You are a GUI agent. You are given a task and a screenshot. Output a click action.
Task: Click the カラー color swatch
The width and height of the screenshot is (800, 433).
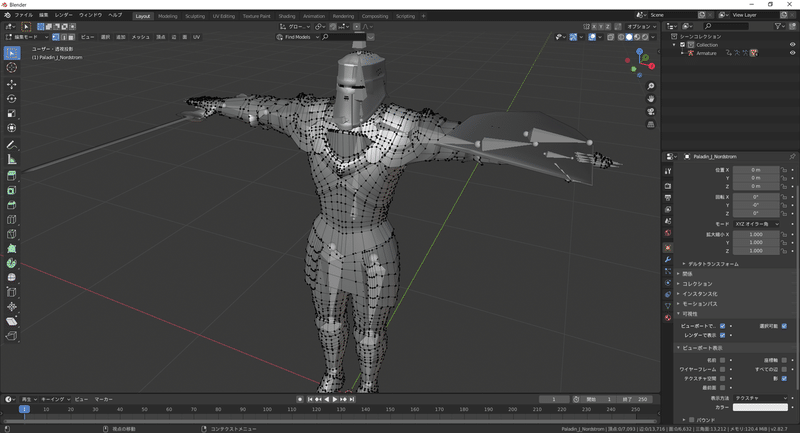pyautogui.click(x=761, y=407)
